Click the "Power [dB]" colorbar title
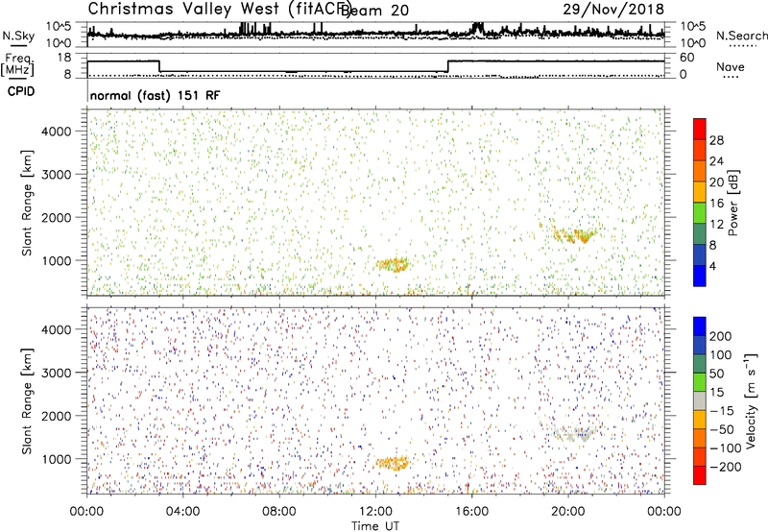 [733, 203]
